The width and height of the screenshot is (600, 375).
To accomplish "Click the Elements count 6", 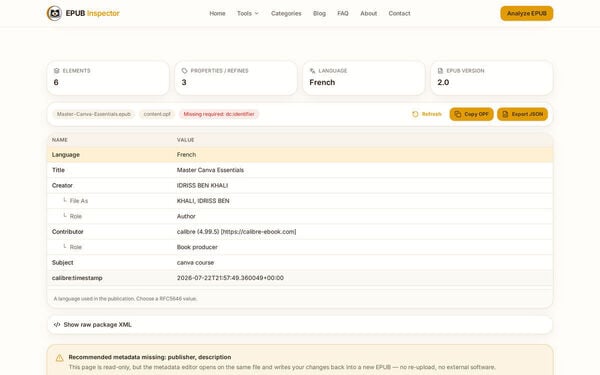I will [56, 82].
